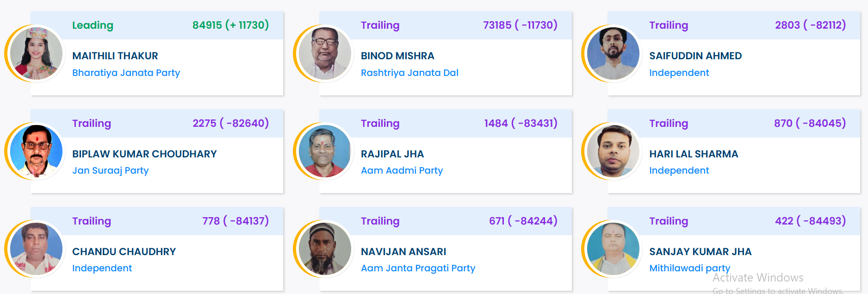Click Binod Mishra's Trailing status label
Viewport: 868px width, 294px height.
click(x=380, y=25)
